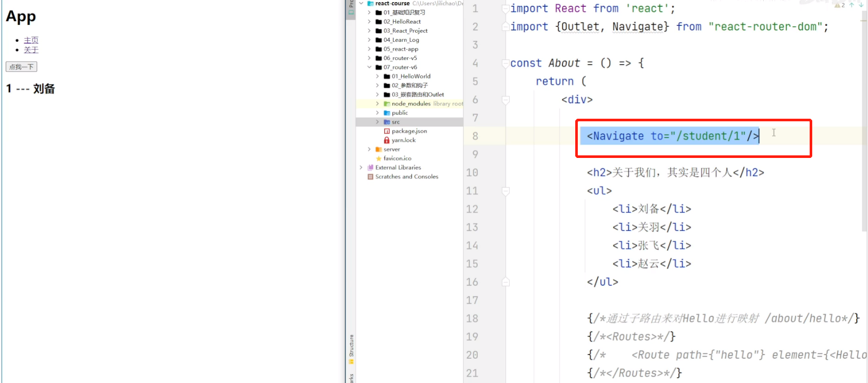The height and width of the screenshot is (383, 868).
Task: Select the public folder icon
Action: pos(387,113)
